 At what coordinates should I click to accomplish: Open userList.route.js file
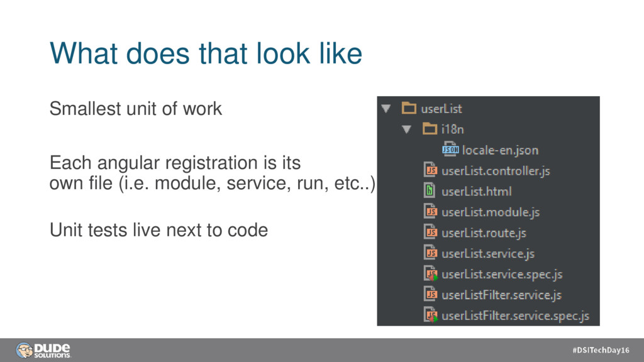point(484,233)
